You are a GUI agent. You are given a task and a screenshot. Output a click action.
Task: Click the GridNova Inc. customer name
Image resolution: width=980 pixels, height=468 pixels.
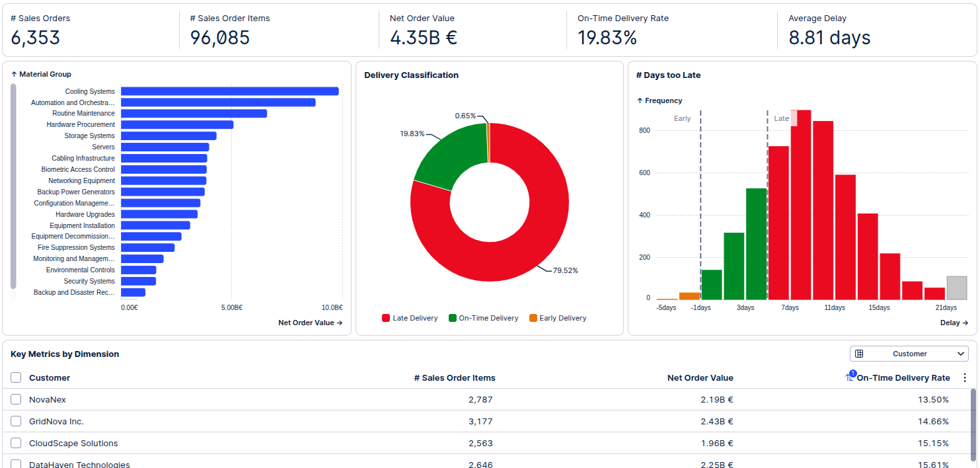(x=56, y=421)
